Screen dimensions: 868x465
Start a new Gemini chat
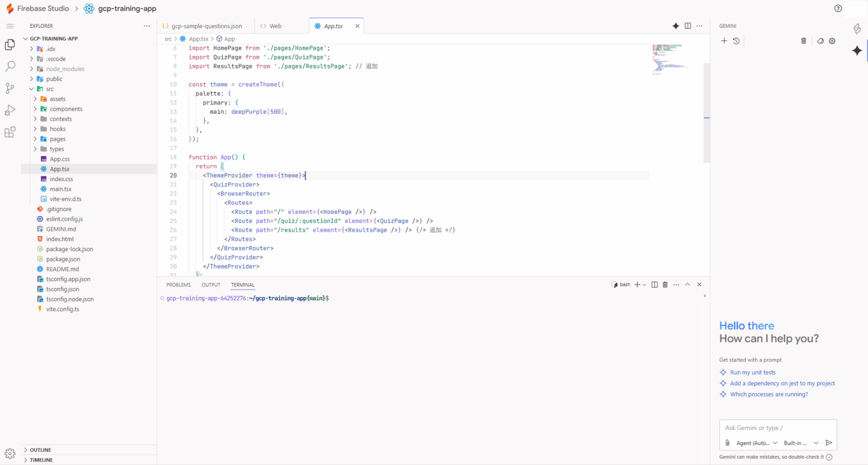pyautogui.click(x=724, y=41)
